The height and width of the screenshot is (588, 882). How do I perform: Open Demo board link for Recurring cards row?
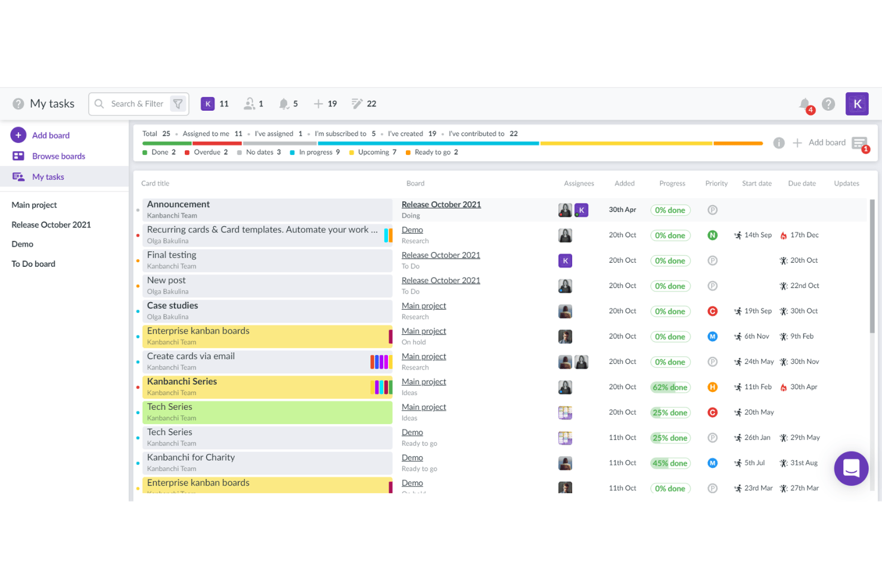[412, 230]
